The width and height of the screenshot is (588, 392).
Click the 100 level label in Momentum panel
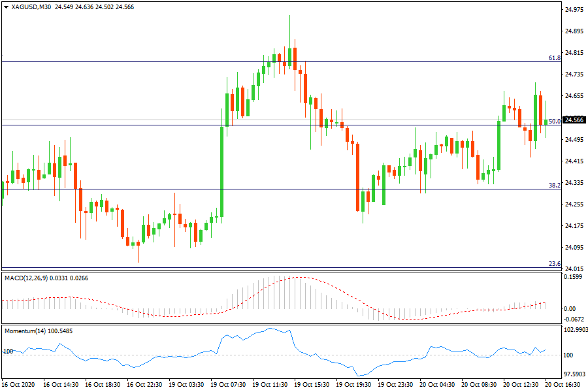click(x=8, y=351)
